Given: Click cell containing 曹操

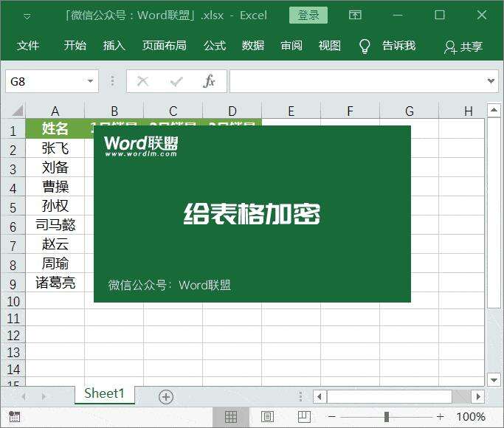Looking at the screenshot, I should [x=55, y=187].
